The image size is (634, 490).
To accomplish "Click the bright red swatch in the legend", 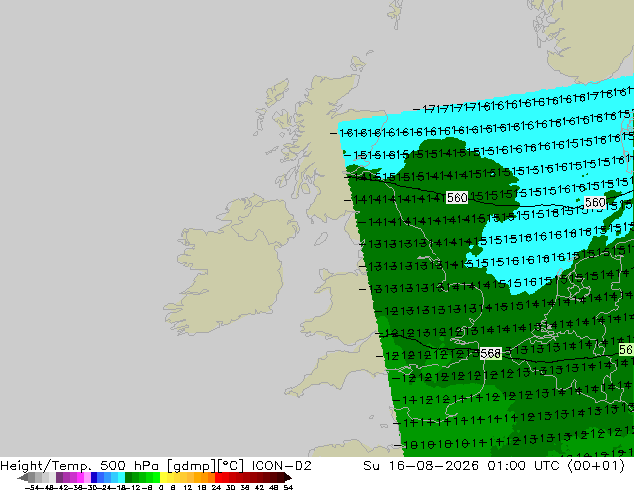I will pos(218,477).
